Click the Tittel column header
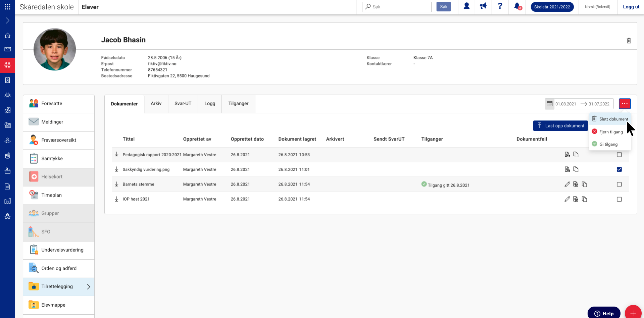This screenshot has height=318, width=644. click(x=129, y=139)
